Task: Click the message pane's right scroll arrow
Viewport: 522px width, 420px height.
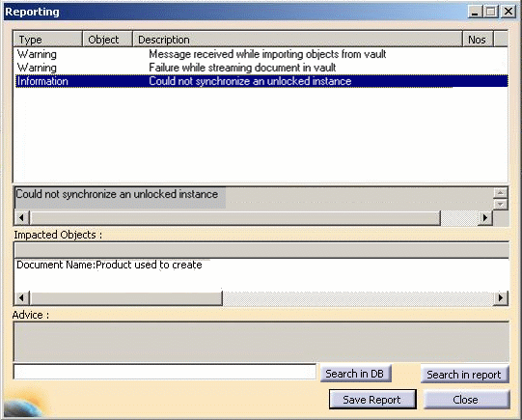Action: tap(484, 218)
